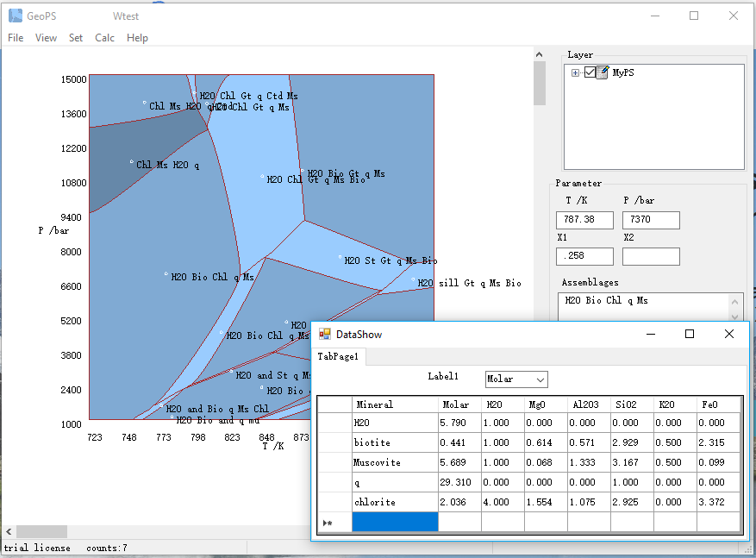Select the TabPage1 tab
756x558 pixels.
coord(338,356)
